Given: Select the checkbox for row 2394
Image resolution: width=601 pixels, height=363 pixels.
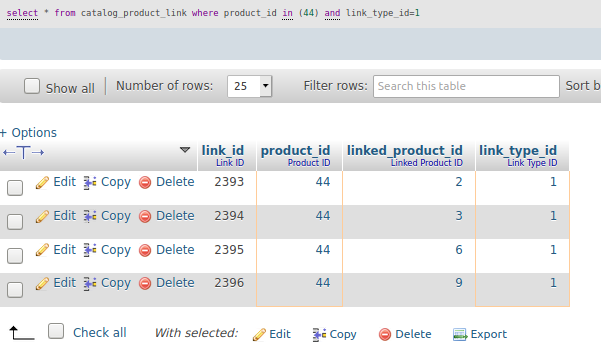Looking at the screenshot, I should click(15, 222).
